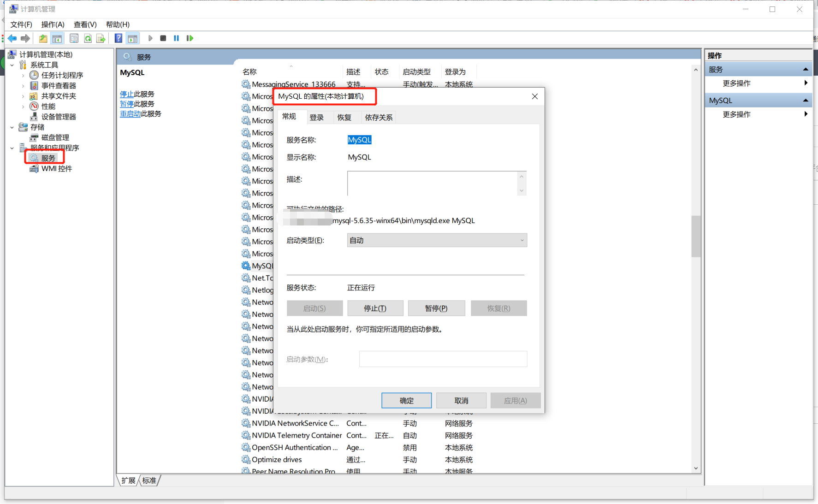Click the Restart service toolbar icon
818x504 pixels.
click(x=190, y=38)
